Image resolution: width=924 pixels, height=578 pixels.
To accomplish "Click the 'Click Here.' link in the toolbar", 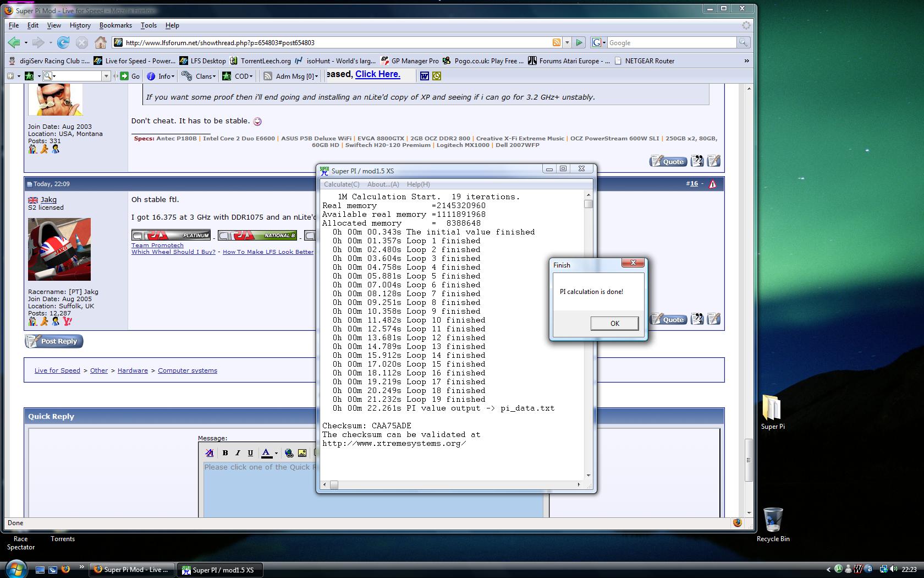I will point(378,74).
